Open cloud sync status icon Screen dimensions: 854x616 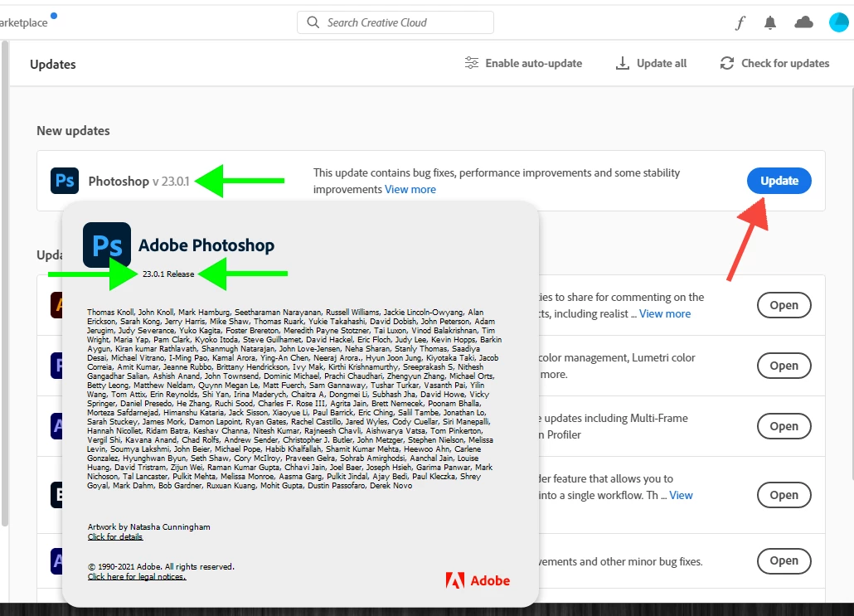click(804, 22)
